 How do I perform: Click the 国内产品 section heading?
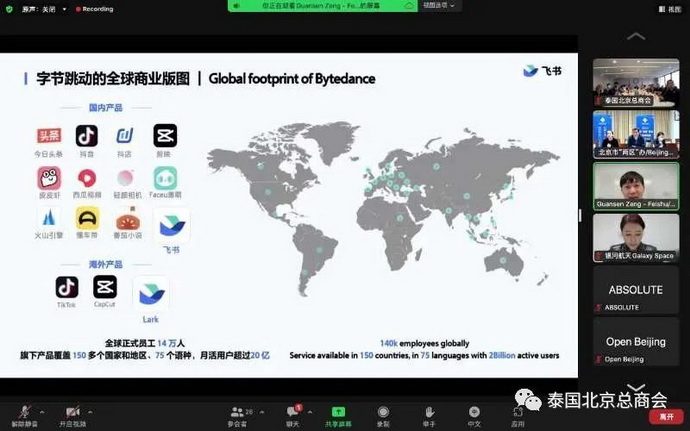[106, 107]
